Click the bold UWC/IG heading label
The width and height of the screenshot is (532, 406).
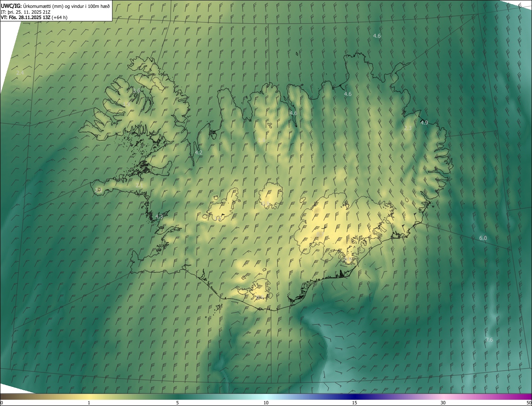point(11,6)
